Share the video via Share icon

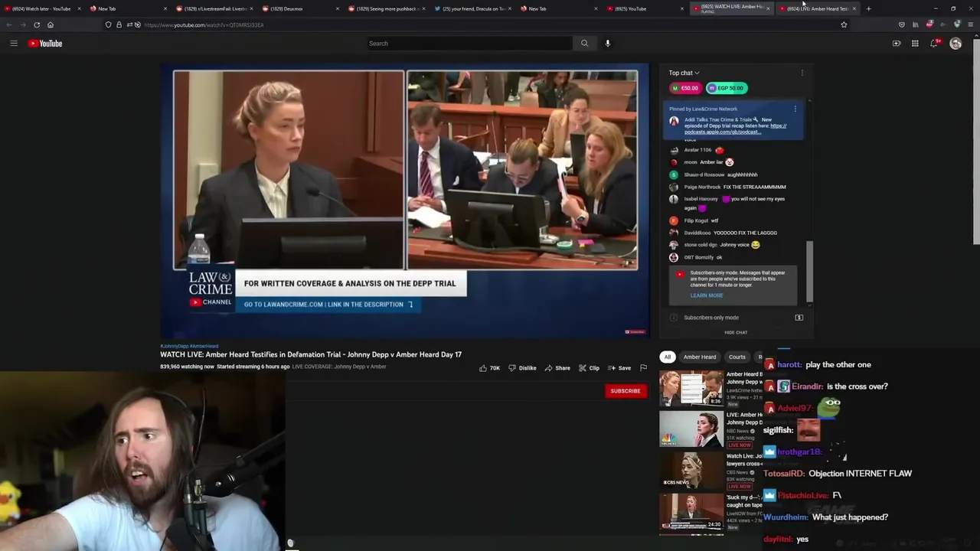tap(557, 368)
